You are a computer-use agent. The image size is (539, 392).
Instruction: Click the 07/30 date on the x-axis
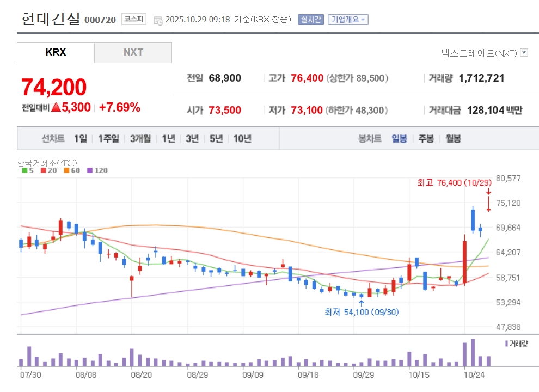pyautogui.click(x=30, y=375)
